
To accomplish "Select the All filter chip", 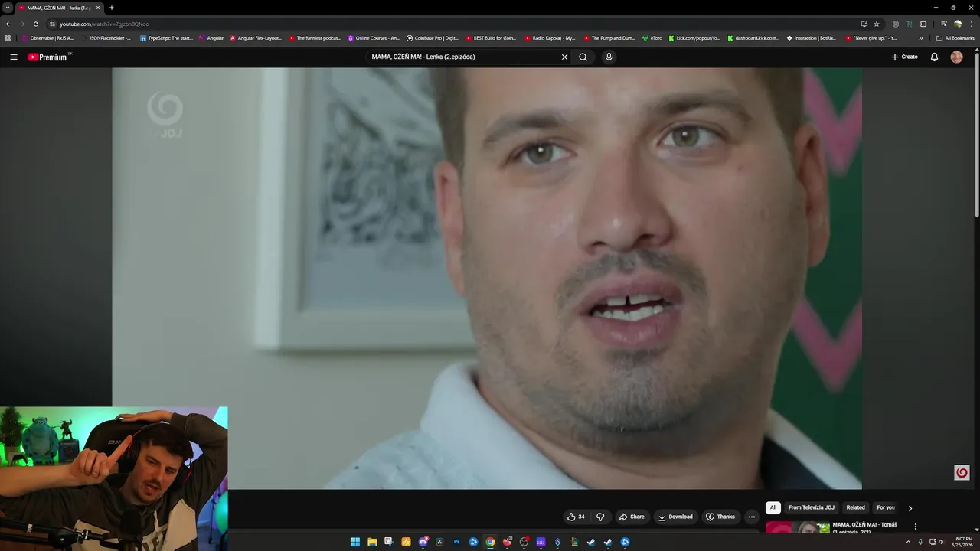I will pyautogui.click(x=773, y=507).
